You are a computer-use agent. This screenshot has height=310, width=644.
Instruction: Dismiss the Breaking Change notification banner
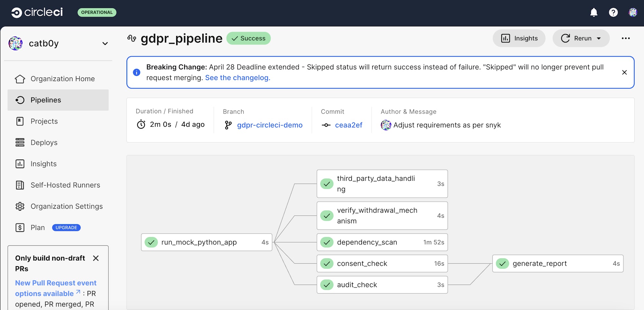point(624,72)
